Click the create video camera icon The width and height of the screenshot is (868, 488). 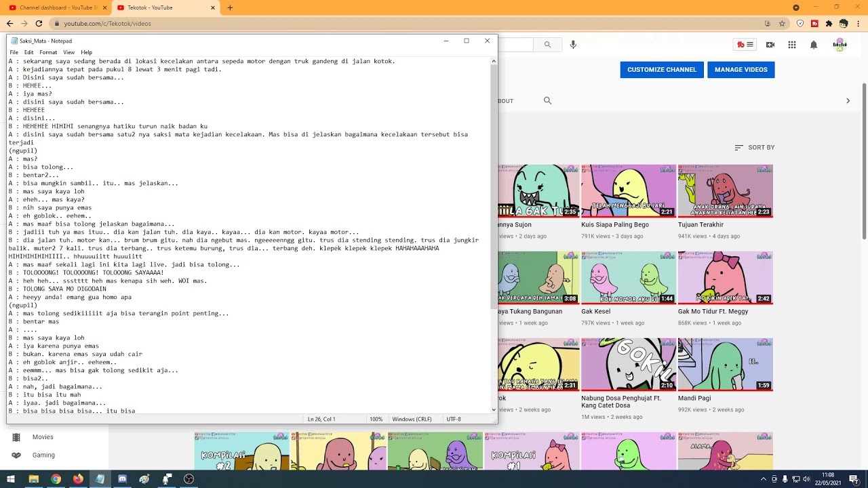(770, 45)
